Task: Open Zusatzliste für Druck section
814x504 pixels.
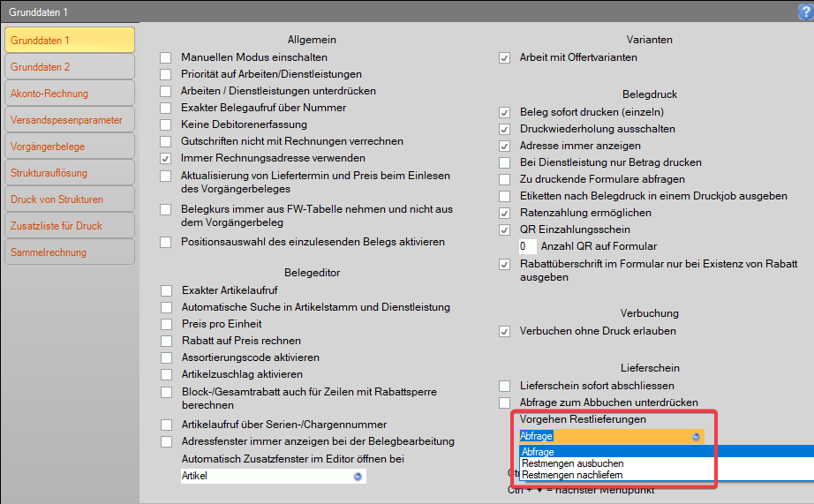Action: pyautogui.click(x=70, y=226)
